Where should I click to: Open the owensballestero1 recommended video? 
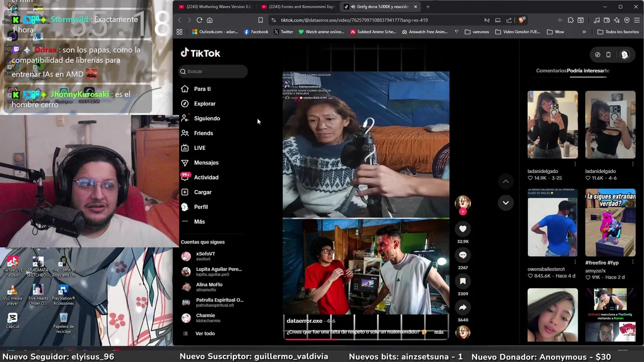click(552, 223)
